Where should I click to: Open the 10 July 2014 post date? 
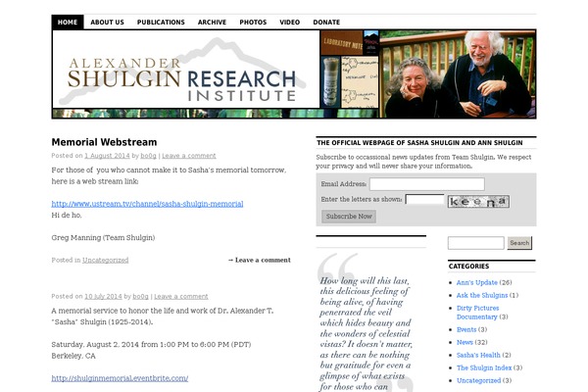(x=103, y=296)
